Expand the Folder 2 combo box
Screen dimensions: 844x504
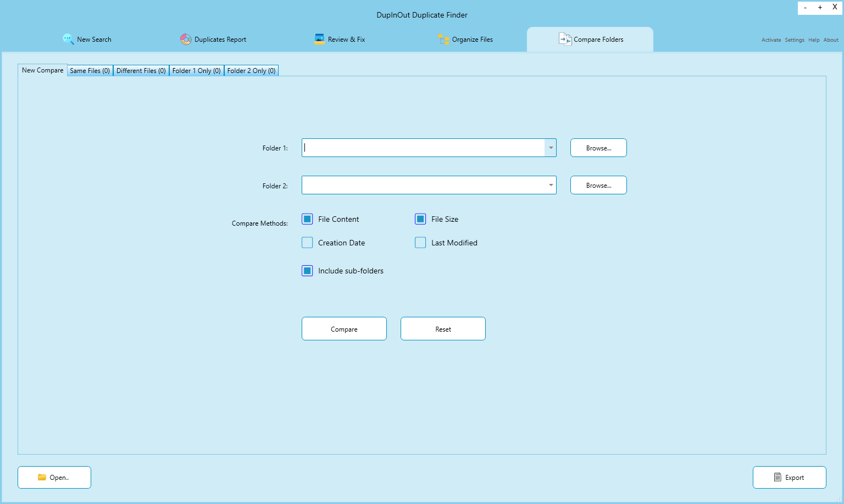pos(550,185)
